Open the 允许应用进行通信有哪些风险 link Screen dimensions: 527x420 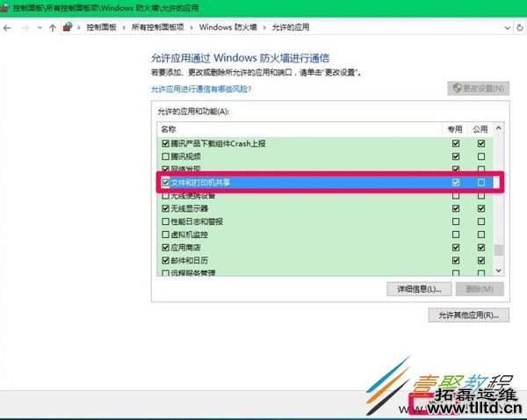coord(201,89)
